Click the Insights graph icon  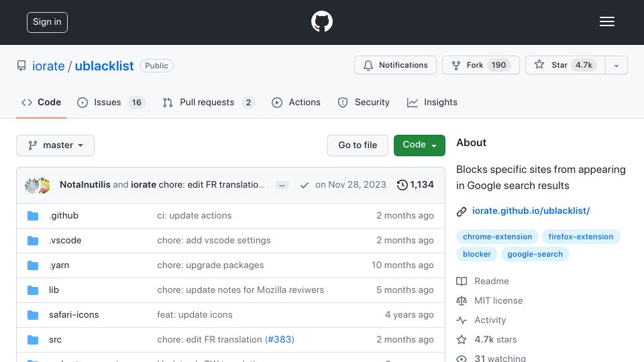tap(413, 103)
